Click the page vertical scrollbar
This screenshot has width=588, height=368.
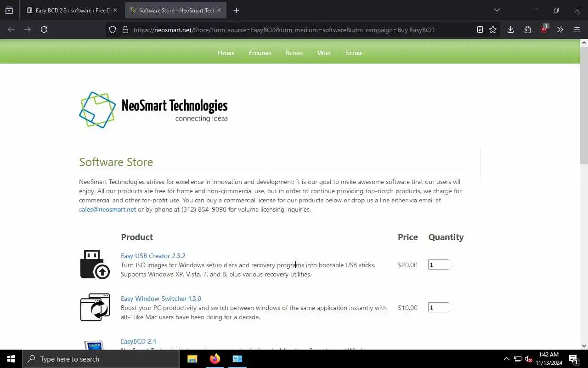pos(584,105)
